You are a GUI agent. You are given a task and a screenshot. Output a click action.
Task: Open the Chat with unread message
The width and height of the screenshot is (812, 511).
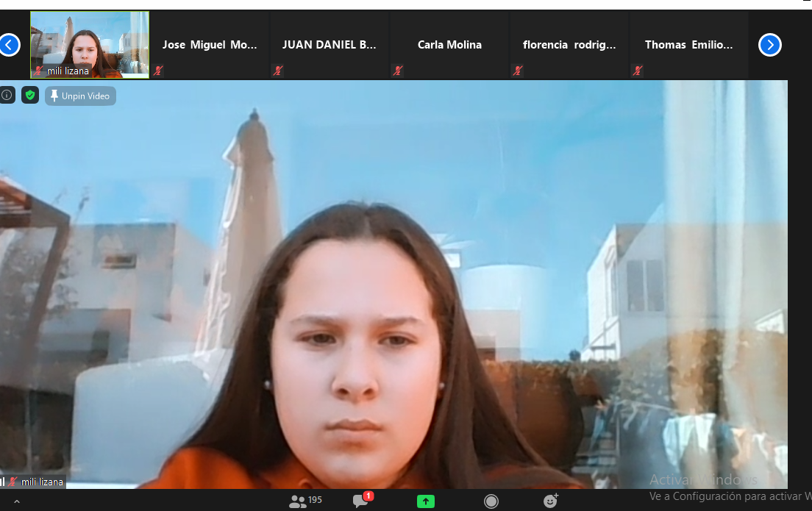click(361, 501)
